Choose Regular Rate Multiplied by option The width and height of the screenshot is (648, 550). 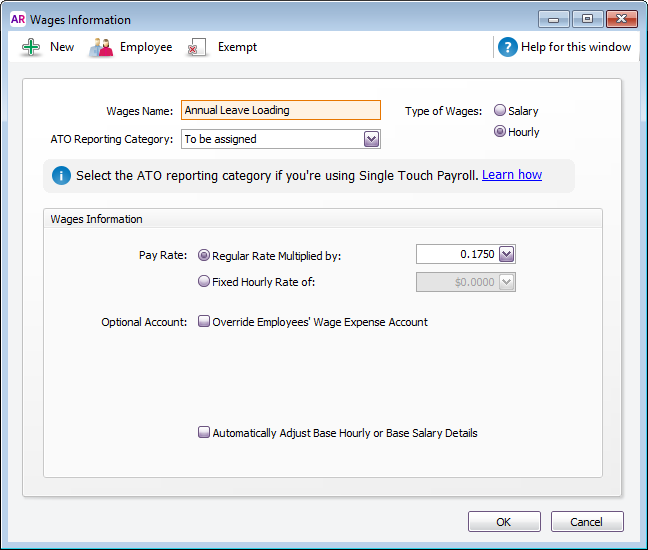click(x=205, y=256)
